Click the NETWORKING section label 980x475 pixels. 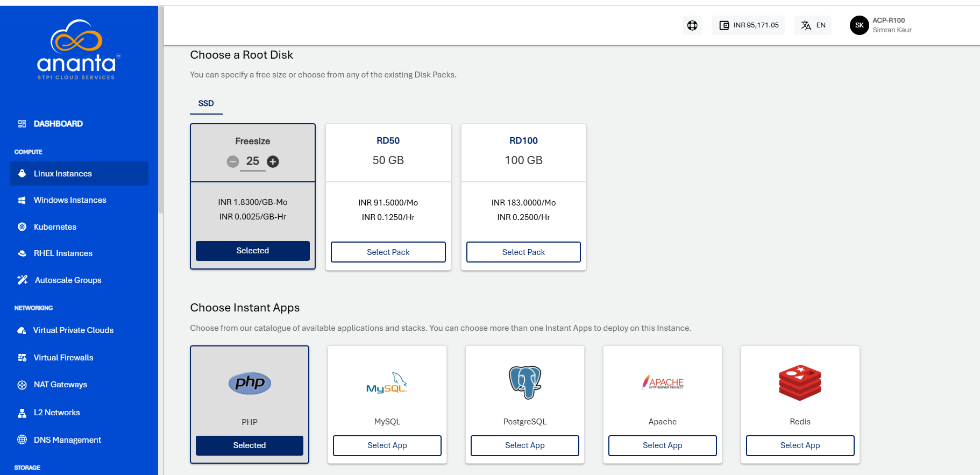click(x=33, y=308)
